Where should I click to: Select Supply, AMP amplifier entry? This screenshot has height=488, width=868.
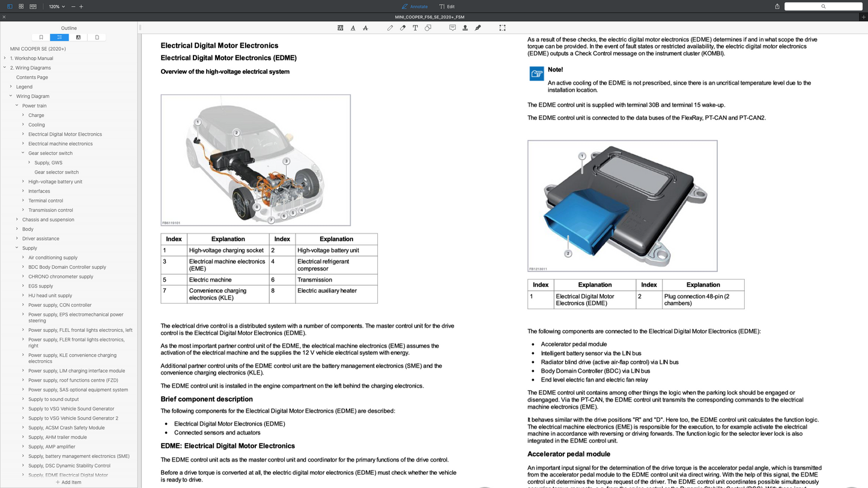(52, 447)
